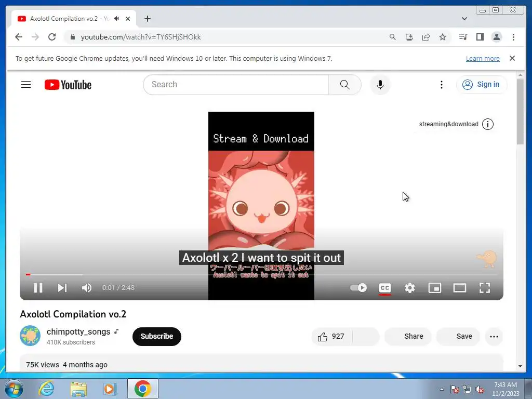532x399 pixels.
Task: Seek on the video progress bar
Action: click(x=261, y=274)
